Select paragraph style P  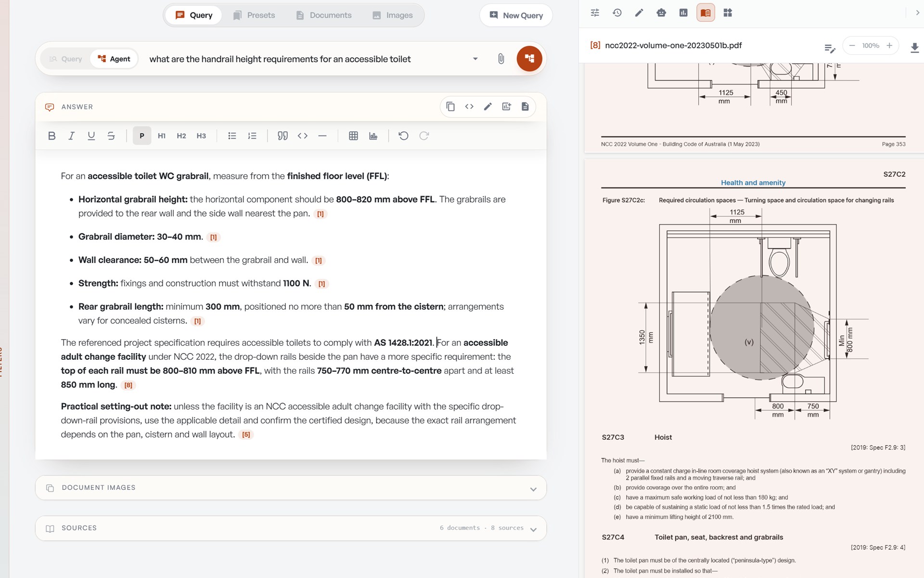tap(141, 136)
